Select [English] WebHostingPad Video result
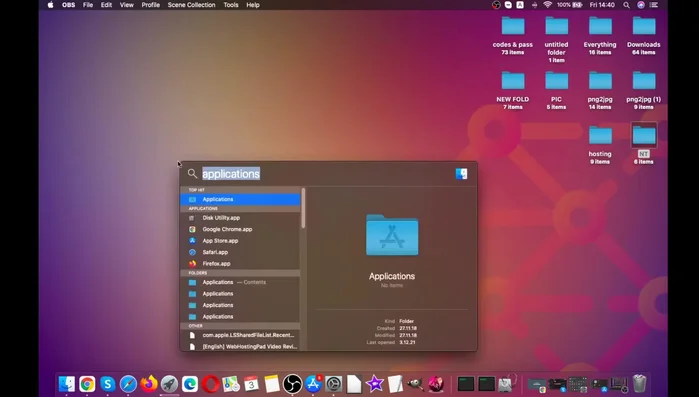Screen dimensions: 699x397 [240, 347]
